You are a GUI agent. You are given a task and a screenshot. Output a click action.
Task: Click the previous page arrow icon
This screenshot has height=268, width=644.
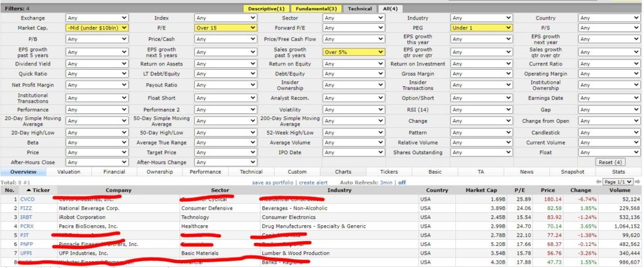(x=599, y=182)
